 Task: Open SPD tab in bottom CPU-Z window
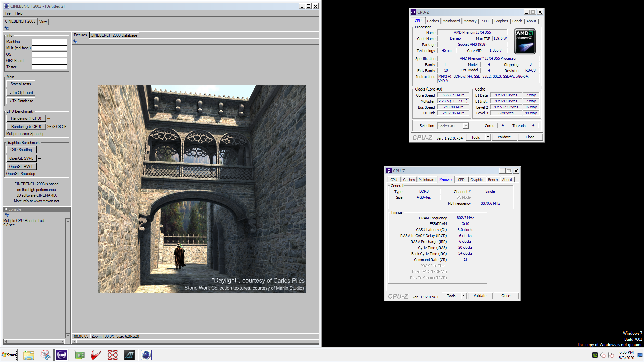coord(461,180)
